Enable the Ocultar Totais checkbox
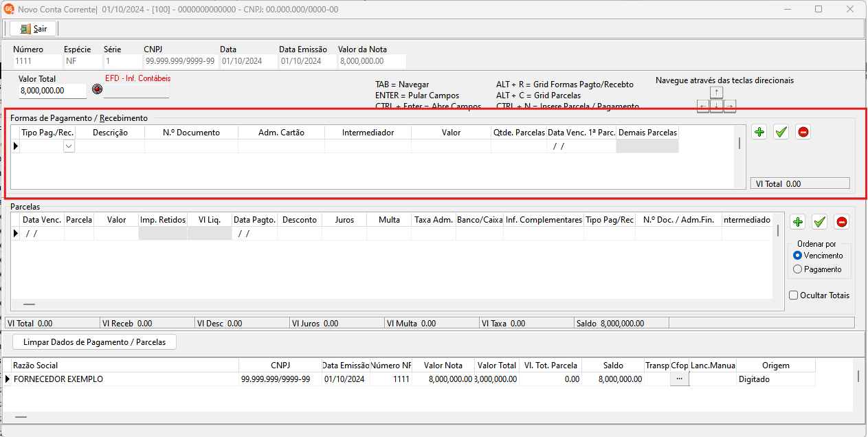This screenshot has height=437, width=868. 794,295
